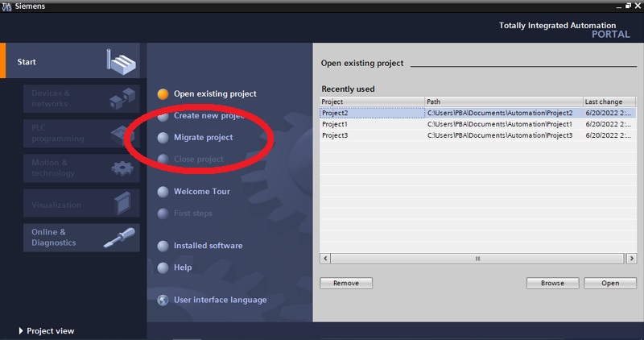Click the Open button
Screen dimensions: 644x340
tap(610, 283)
